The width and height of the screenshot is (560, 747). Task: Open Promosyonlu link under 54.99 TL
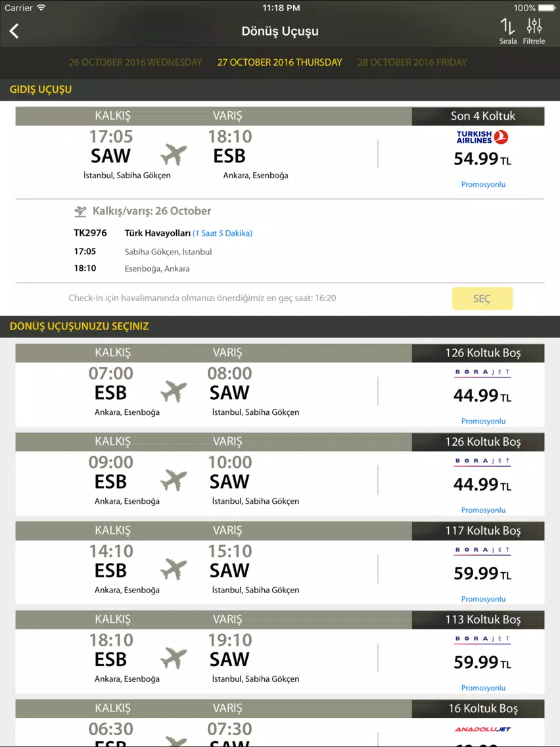click(x=483, y=184)
